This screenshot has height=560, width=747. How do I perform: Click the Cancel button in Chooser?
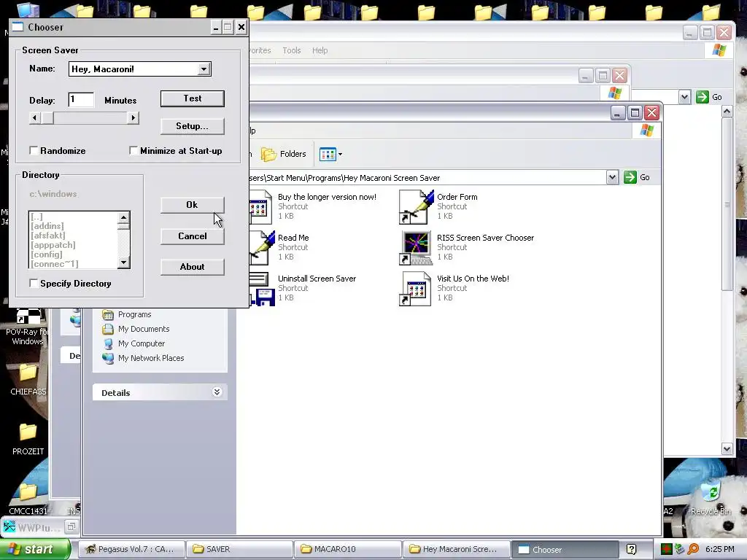(x=193, y=236)
